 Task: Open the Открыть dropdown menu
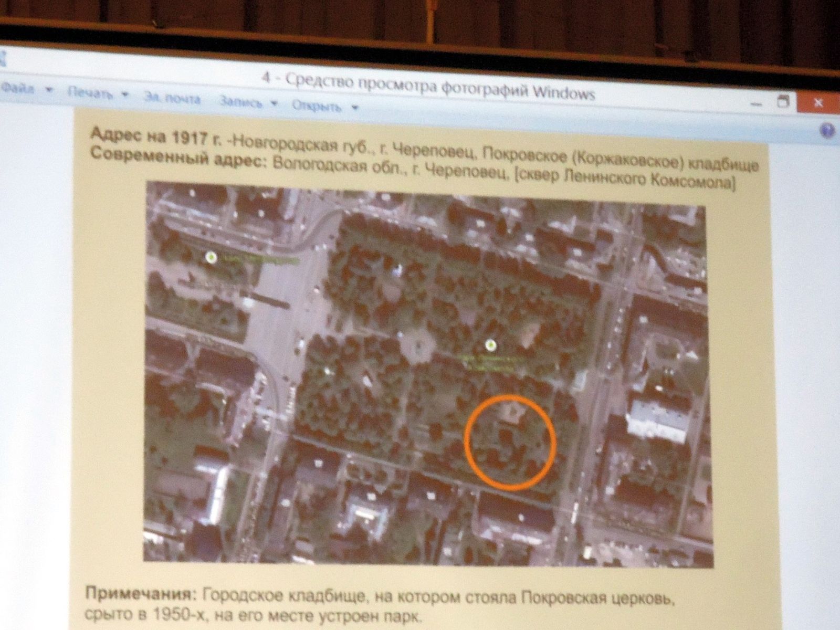(x=325, y=106)
